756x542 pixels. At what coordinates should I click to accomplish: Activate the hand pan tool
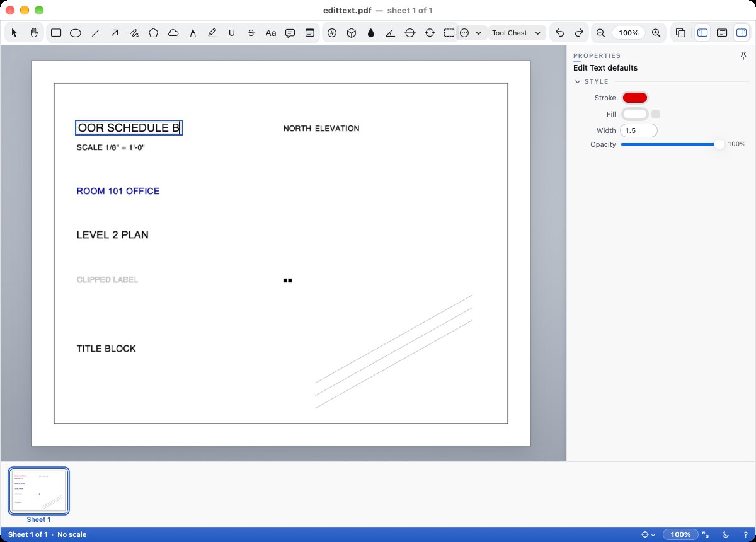click(x=35, y=33)
